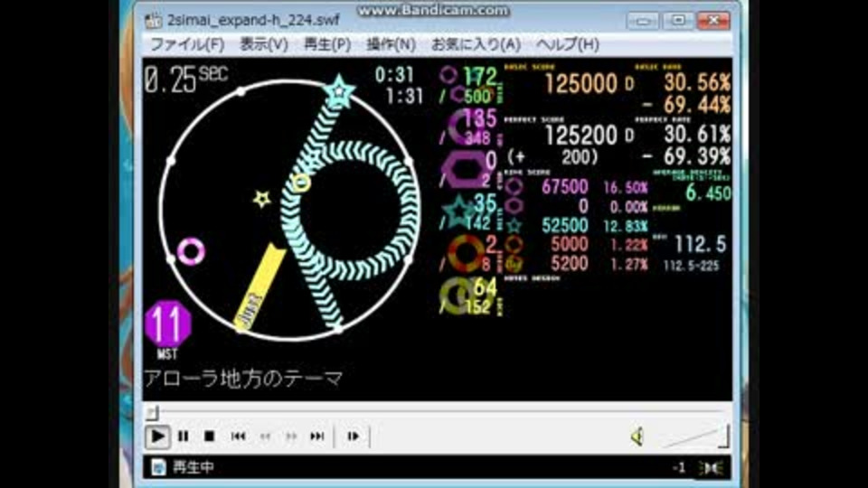Click the cyan star note at the ring's top

(339, 92)
